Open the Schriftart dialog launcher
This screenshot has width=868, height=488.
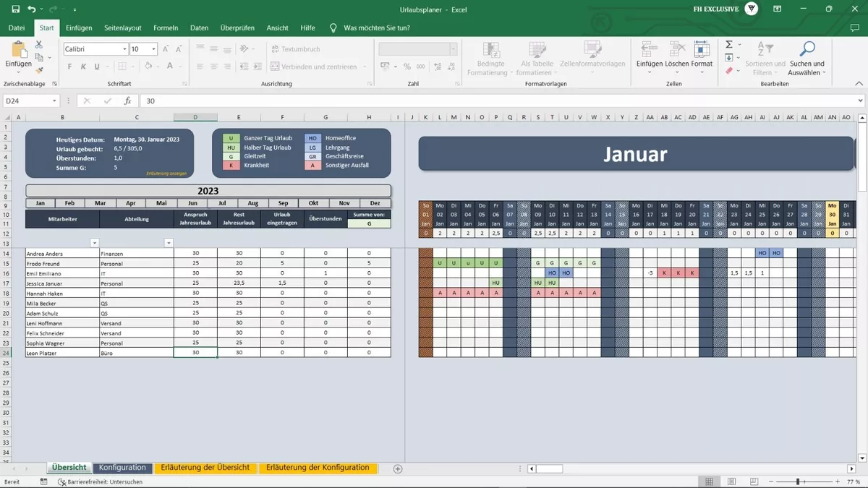[184, 84]
